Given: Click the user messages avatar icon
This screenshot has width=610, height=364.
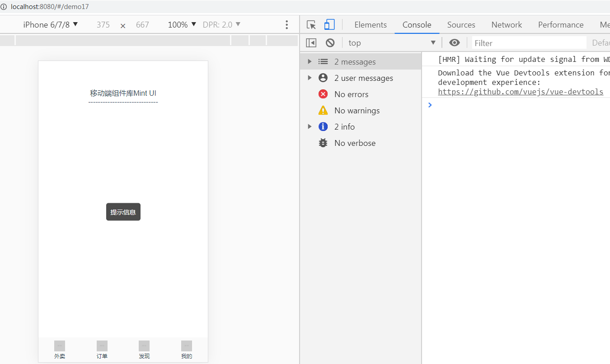Looking at the screenshot, I should 323,78.
